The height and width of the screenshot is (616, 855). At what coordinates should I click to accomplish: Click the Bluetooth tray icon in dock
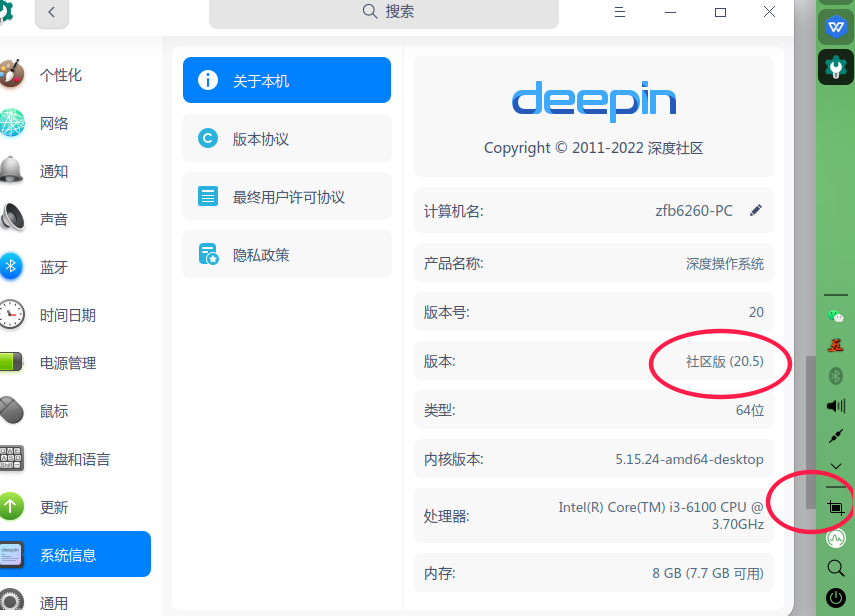[835, 376]
